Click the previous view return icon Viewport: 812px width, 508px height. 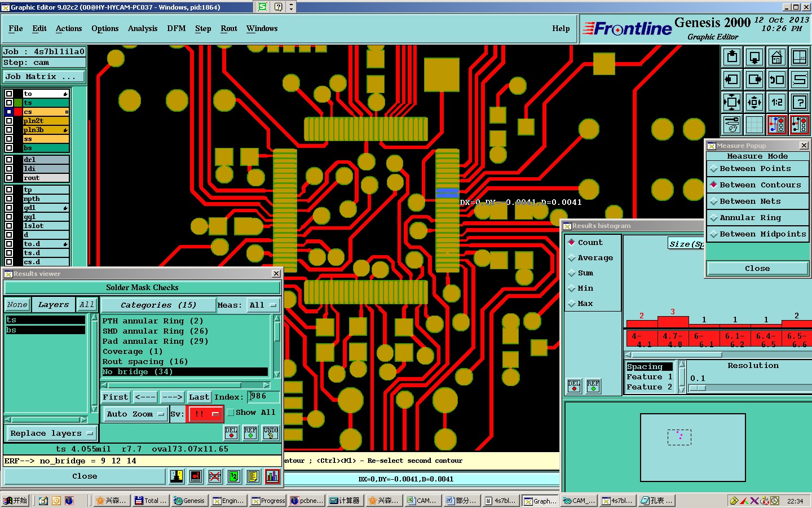(777, 80)
